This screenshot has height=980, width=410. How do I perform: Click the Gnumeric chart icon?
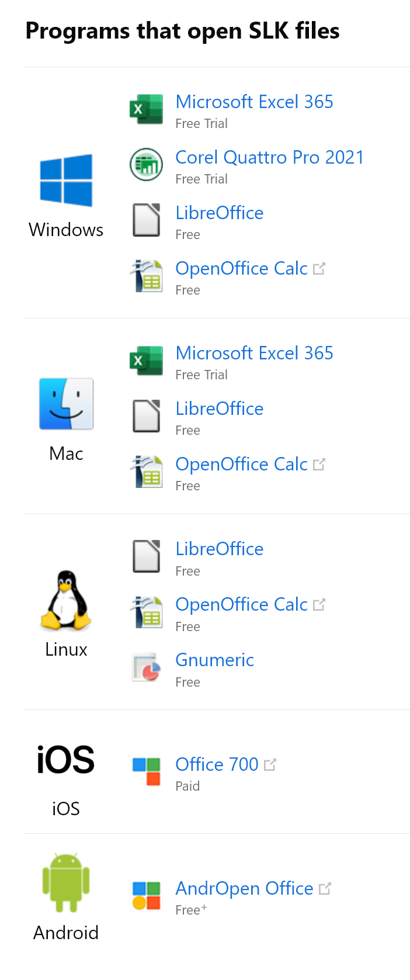click(146, 667)
